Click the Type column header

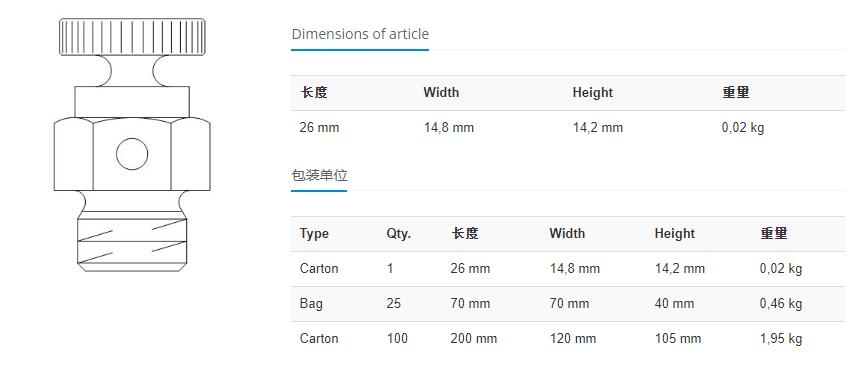tap(314, 234)
